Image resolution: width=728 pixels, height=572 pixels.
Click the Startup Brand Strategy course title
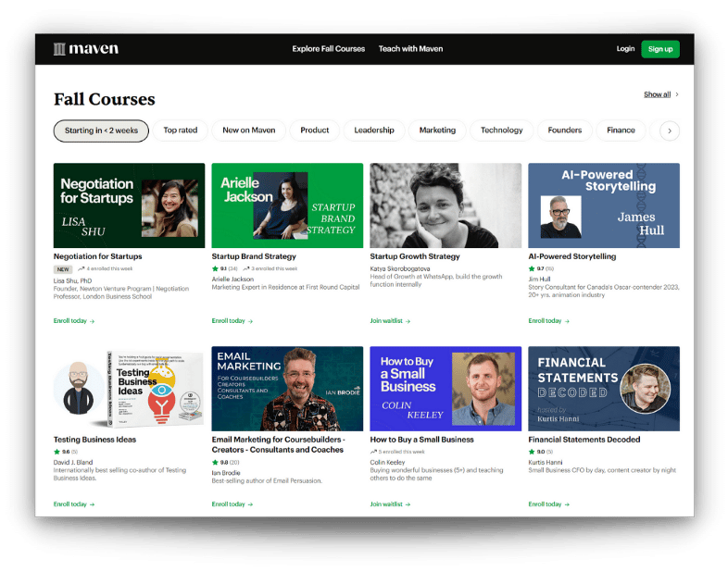click(254, 256)
